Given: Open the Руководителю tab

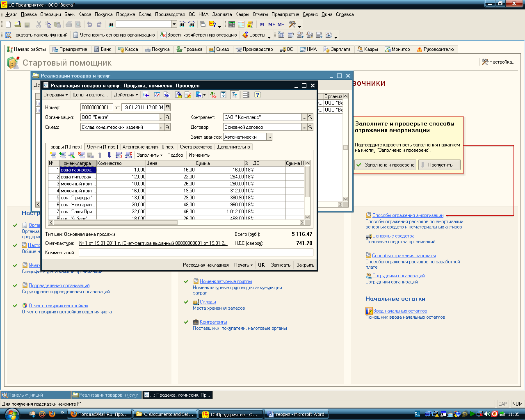Looking at the screenshot, I should click(436, 49).
